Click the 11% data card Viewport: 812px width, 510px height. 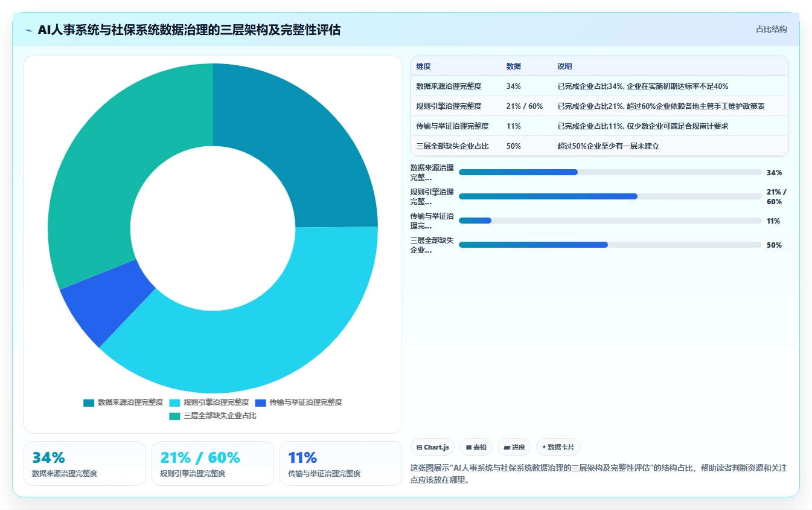click(340, 463)
